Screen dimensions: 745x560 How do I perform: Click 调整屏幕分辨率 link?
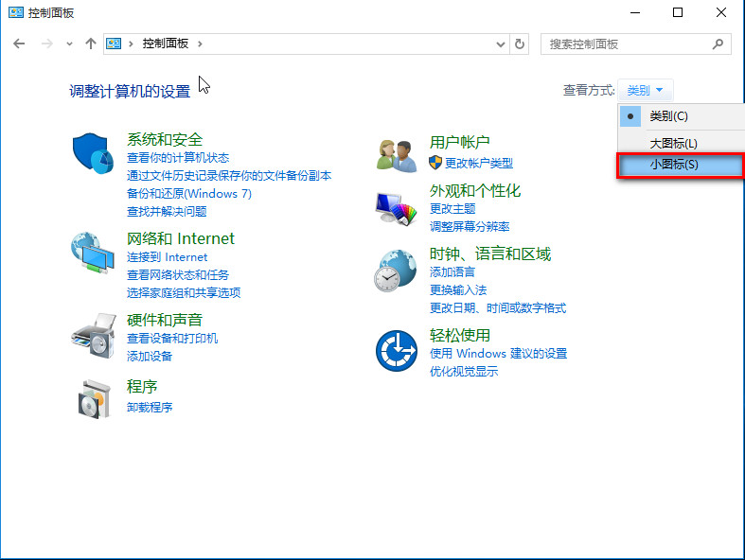470,227
